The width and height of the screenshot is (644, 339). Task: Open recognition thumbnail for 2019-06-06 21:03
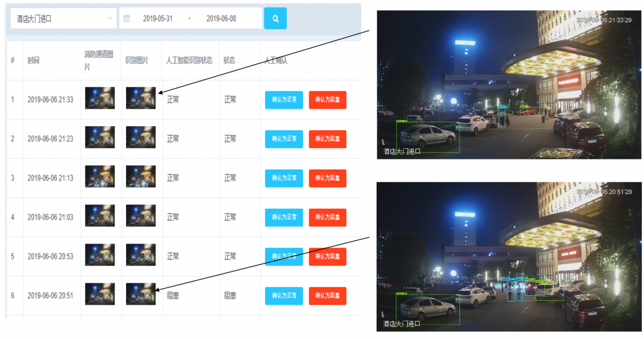pos(141,215)
